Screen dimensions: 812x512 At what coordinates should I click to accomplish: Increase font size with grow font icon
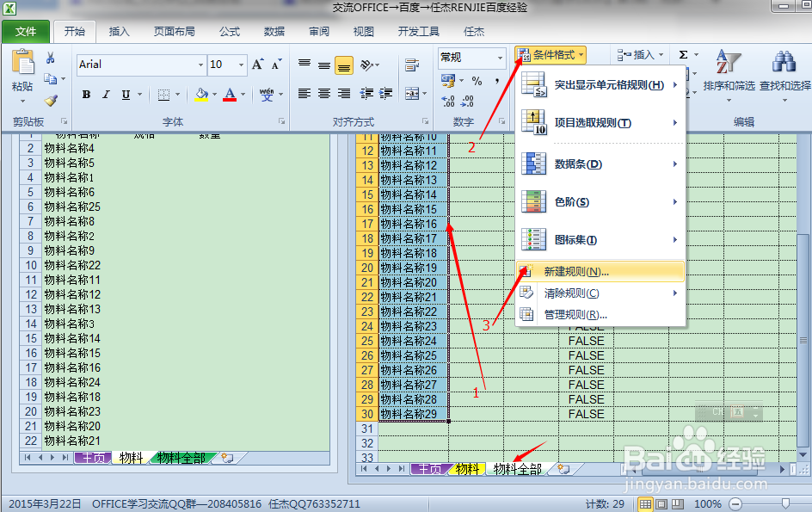pyautogui.click(x=257, y=65)
